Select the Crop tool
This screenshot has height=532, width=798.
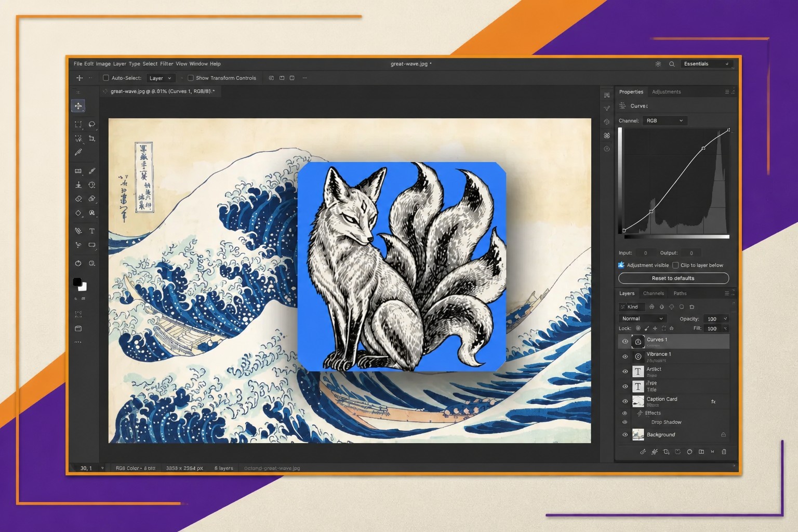92,138
